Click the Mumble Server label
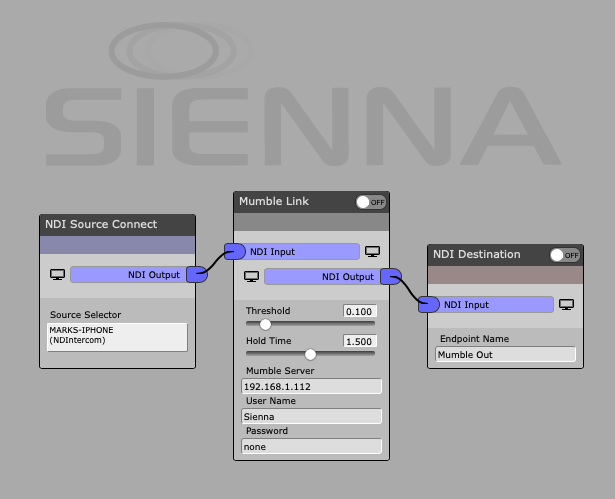 [x=280, y=371]
